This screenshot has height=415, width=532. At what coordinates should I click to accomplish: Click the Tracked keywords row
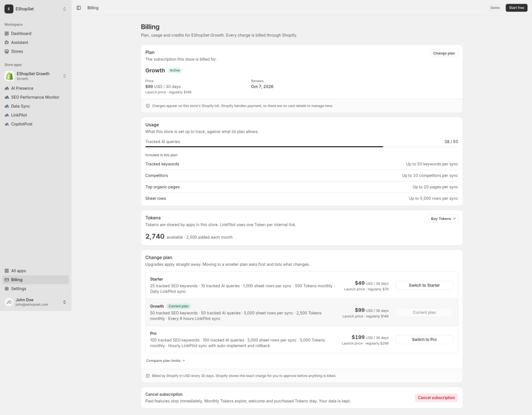tap(302, 164)
